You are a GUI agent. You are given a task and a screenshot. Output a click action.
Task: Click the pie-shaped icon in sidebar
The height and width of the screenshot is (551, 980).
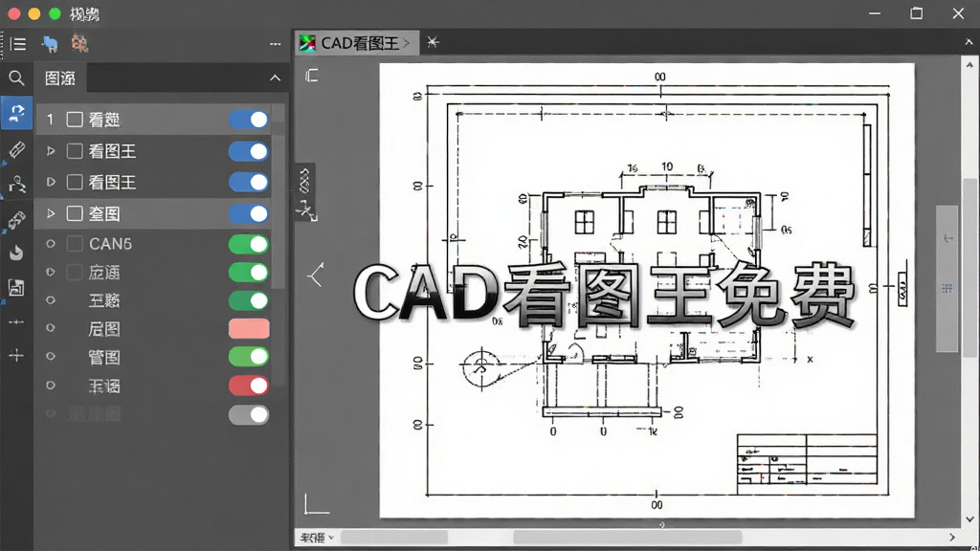tap(17, 253)
